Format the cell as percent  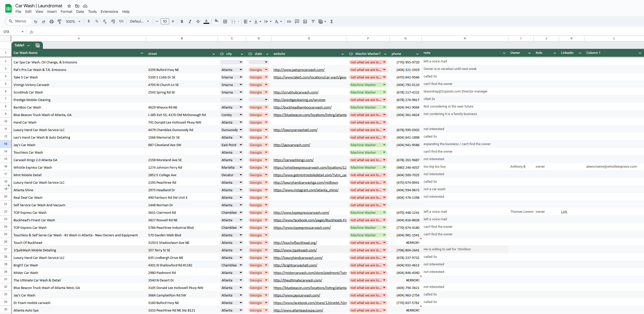coord(97,22)
